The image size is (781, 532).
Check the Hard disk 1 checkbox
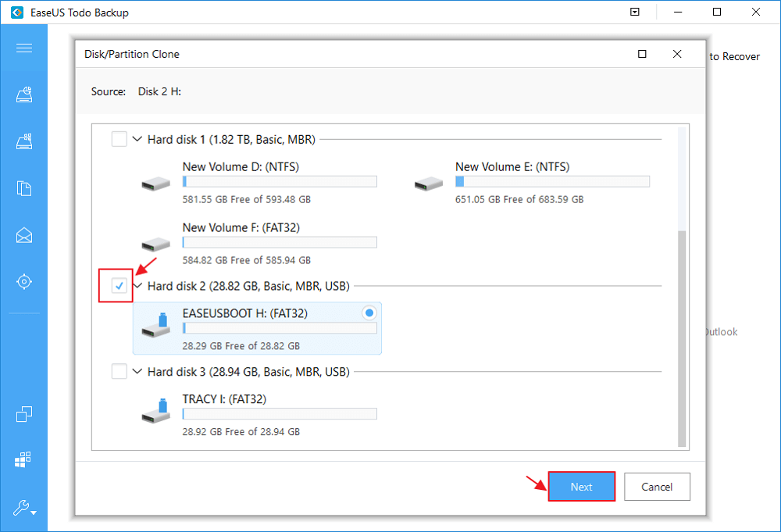tap(118, 138)
